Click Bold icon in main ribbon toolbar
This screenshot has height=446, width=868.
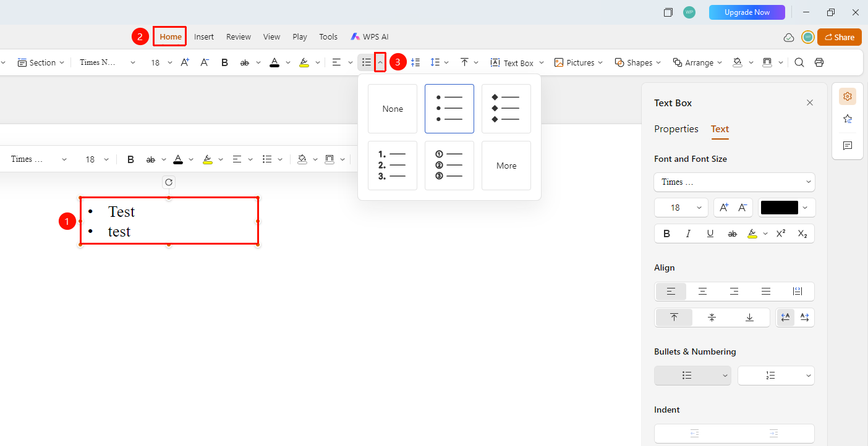(225, 62)
